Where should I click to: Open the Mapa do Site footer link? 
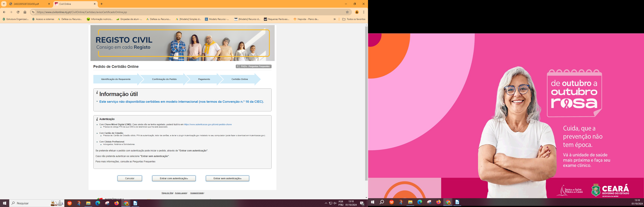coord(167,193)
